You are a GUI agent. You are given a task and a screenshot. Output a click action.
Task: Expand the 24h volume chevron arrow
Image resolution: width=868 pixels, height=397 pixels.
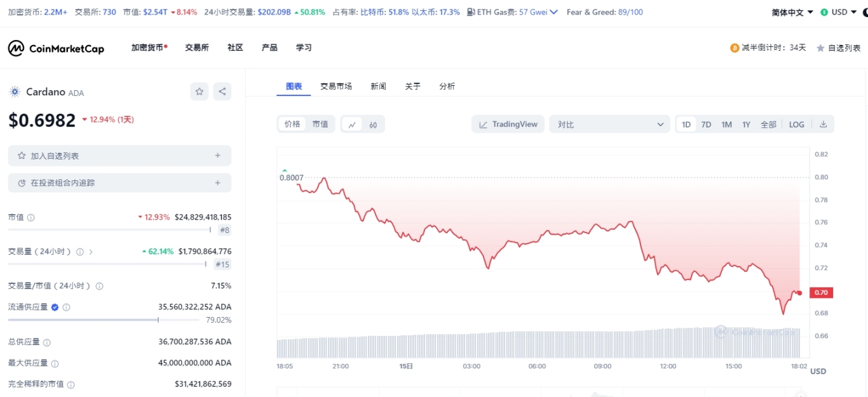[x=91, y=252]
